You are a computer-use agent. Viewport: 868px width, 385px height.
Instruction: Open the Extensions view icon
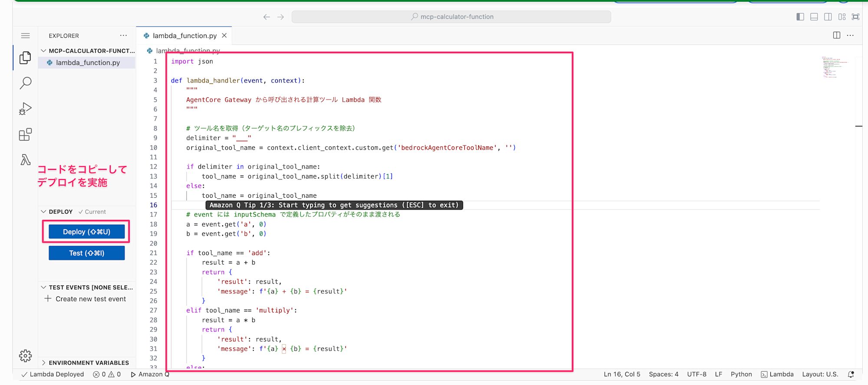click(x=25, y=135)
